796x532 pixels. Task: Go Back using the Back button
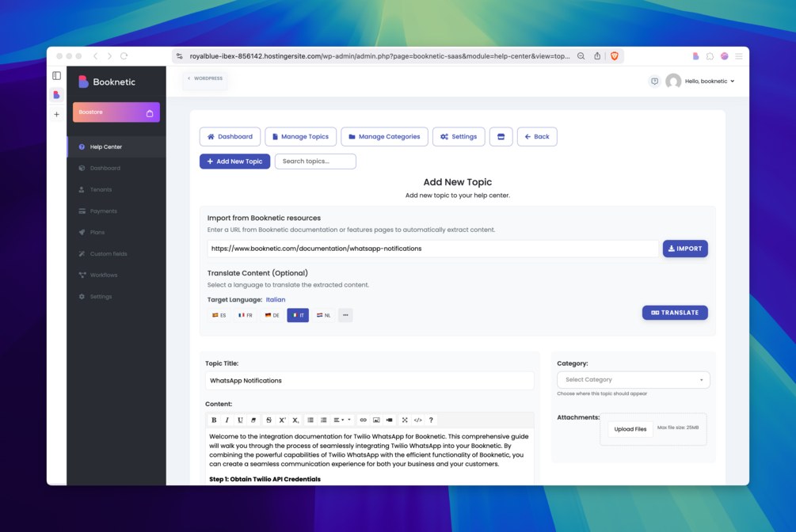coord(537,136)
